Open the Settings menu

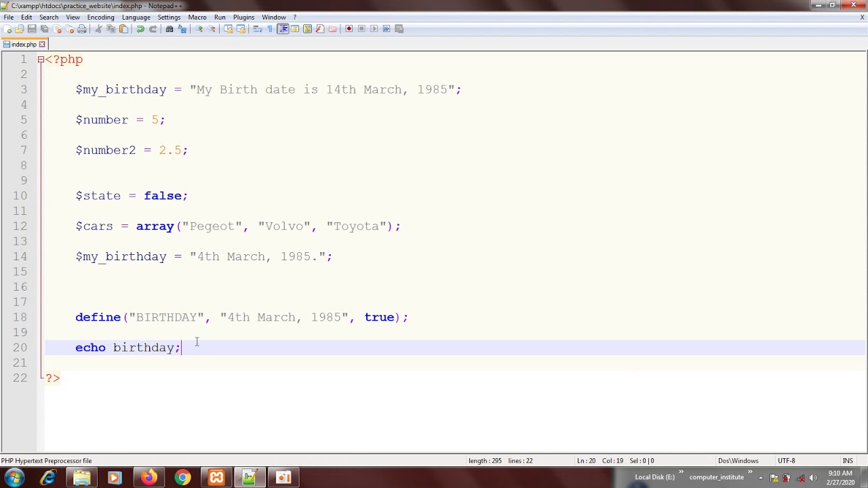click(x=169, y=17)
